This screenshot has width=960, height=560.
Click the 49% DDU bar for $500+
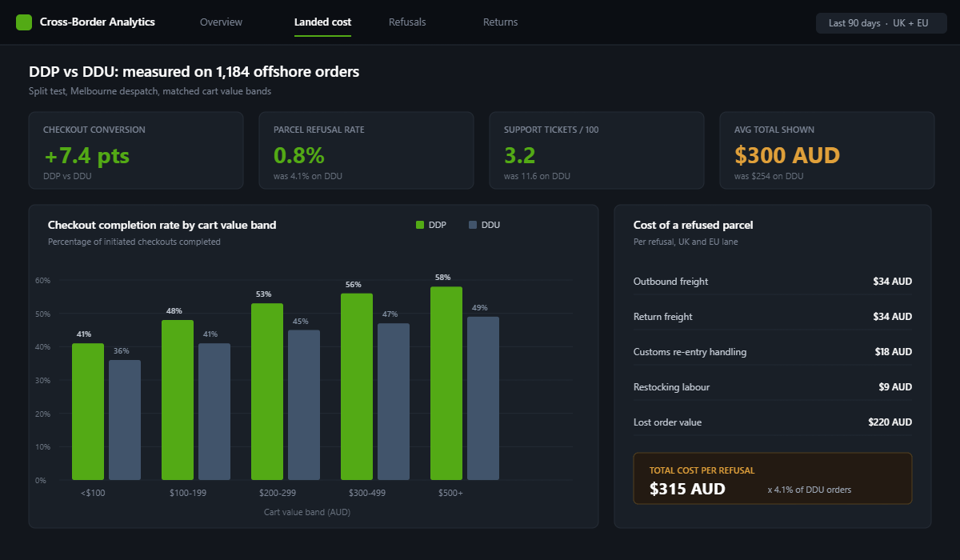[x=483, y=398]
